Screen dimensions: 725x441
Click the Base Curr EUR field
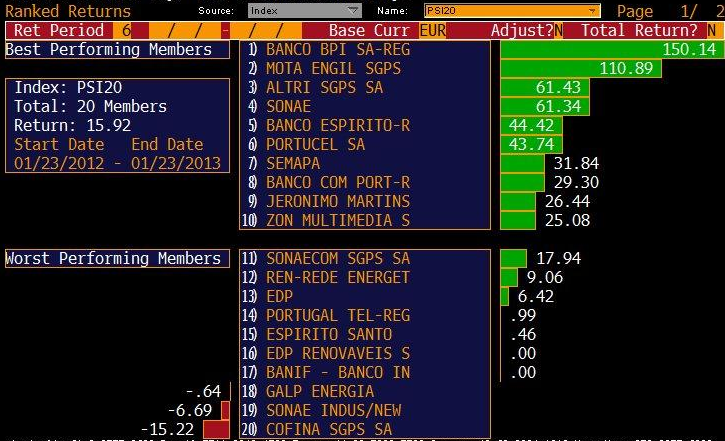[432, 31]
